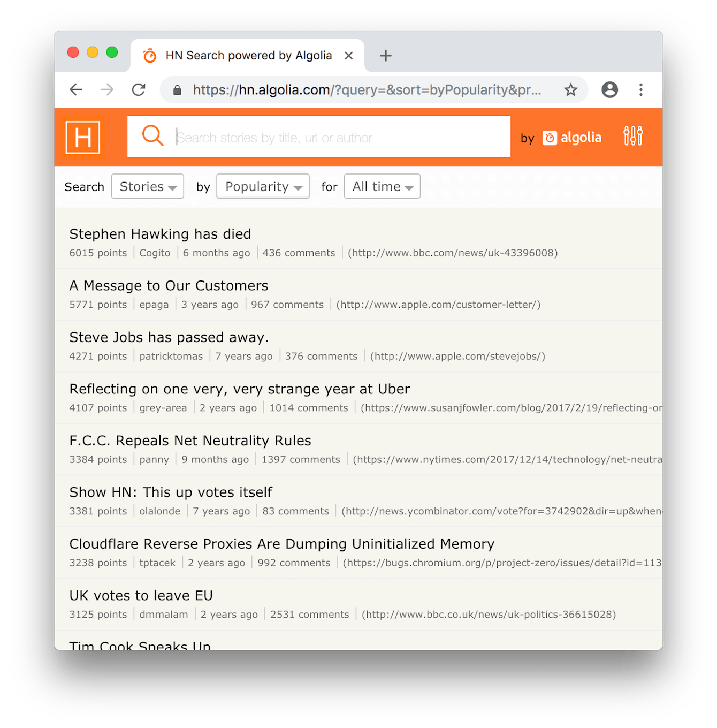Open the search settings sliders icon
The image size is (717, 728).
coord(633,136)
